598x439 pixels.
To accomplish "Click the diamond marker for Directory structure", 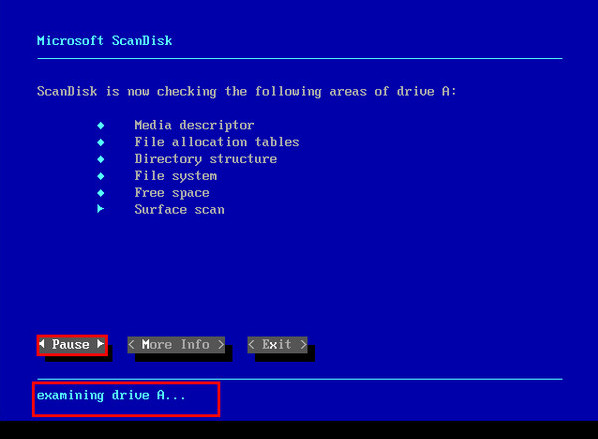I will pyautogui.click(x=101, y=159).
